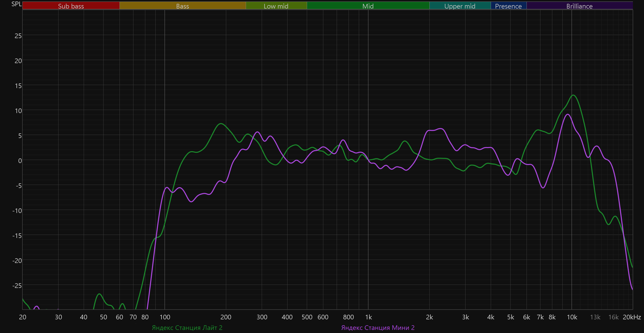644x333 pixels.
Task: Toggle the Яндекс Станция Лайт 2 legend
Action: [187, 328]
